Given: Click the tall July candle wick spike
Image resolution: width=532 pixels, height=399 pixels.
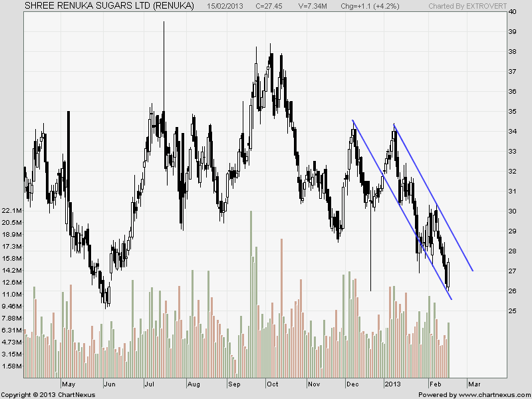Looking at the screenshot, I should [x=164, y=53].
